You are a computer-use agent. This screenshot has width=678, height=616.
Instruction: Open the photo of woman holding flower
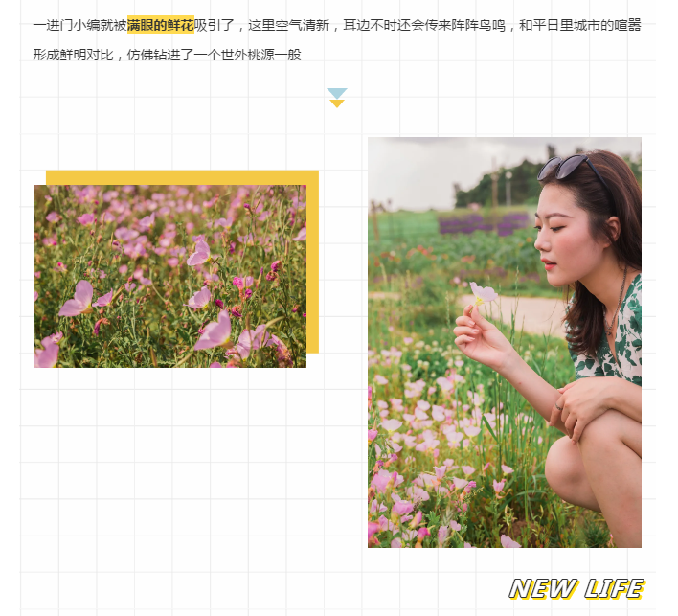click(x=505, y=342)
